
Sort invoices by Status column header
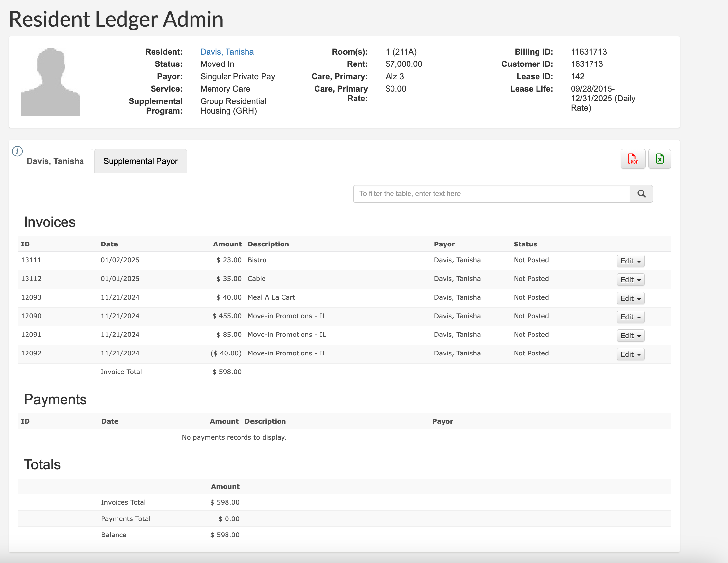click(525, 244)
